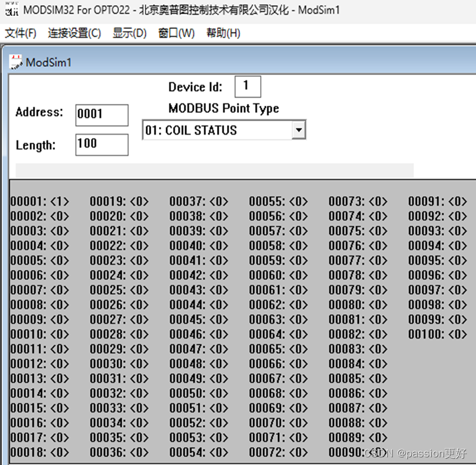476x465 pixels.
Task: Select coil entry 00054: <0>
Action: coord(199,452)
